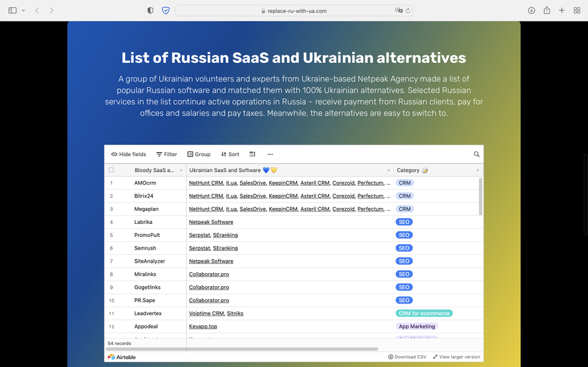Open the Group menu
The image size is (588, 367).
tap(199, 154)
